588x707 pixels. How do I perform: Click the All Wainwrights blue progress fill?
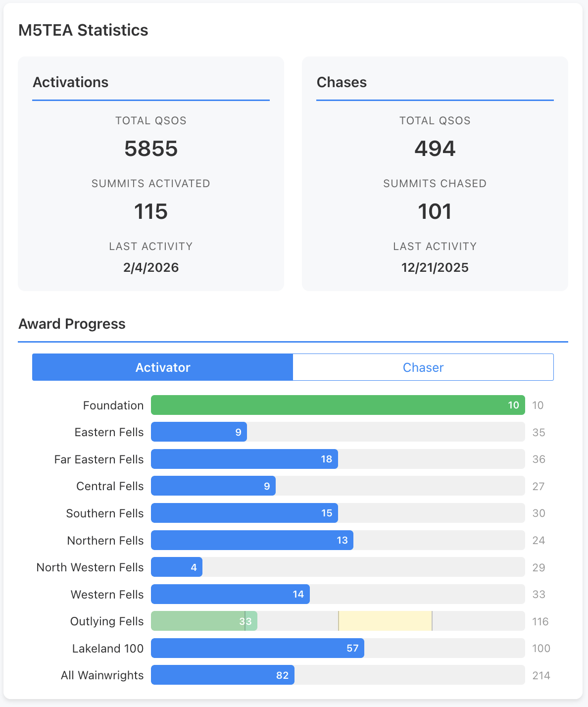222,675
